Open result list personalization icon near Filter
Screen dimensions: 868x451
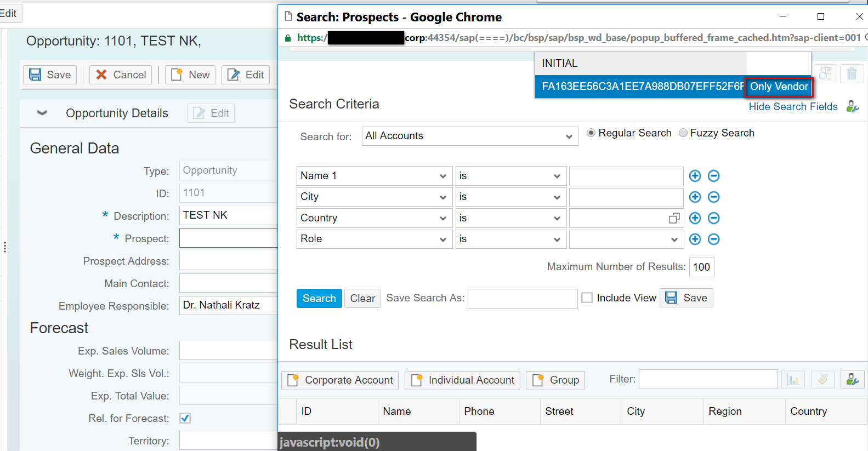(x=852, y=379)
